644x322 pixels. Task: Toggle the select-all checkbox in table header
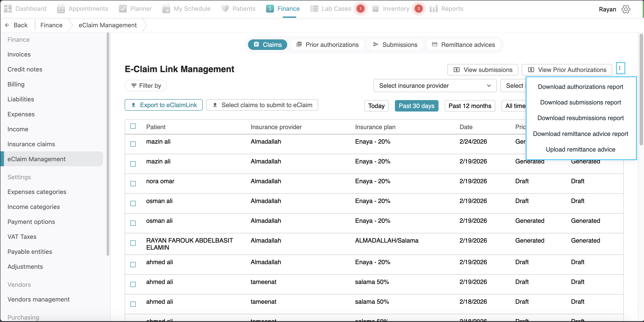(x=133, y=126)
